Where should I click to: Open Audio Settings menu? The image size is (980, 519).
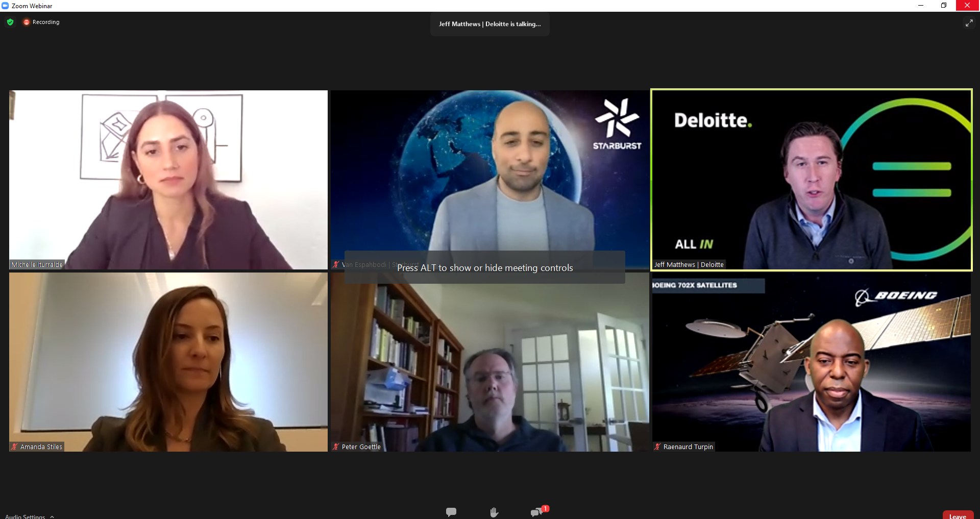(x=25, y=516)
